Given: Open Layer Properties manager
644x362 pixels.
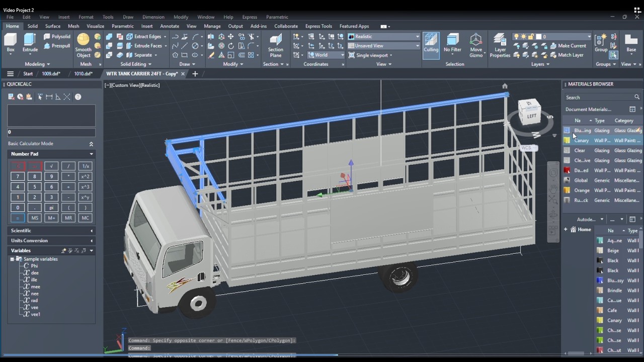Looking at the screenshot, I should (x=500, y=46).
